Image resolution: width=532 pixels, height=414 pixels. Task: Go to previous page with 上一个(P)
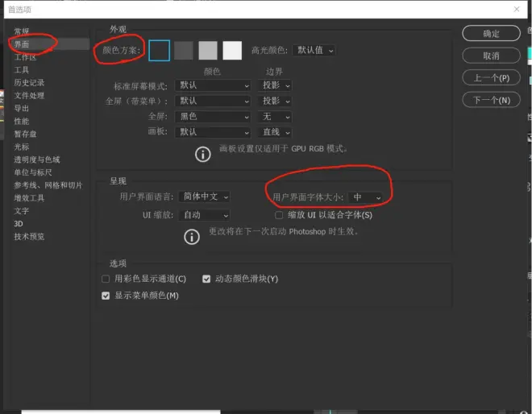point(491,78)
